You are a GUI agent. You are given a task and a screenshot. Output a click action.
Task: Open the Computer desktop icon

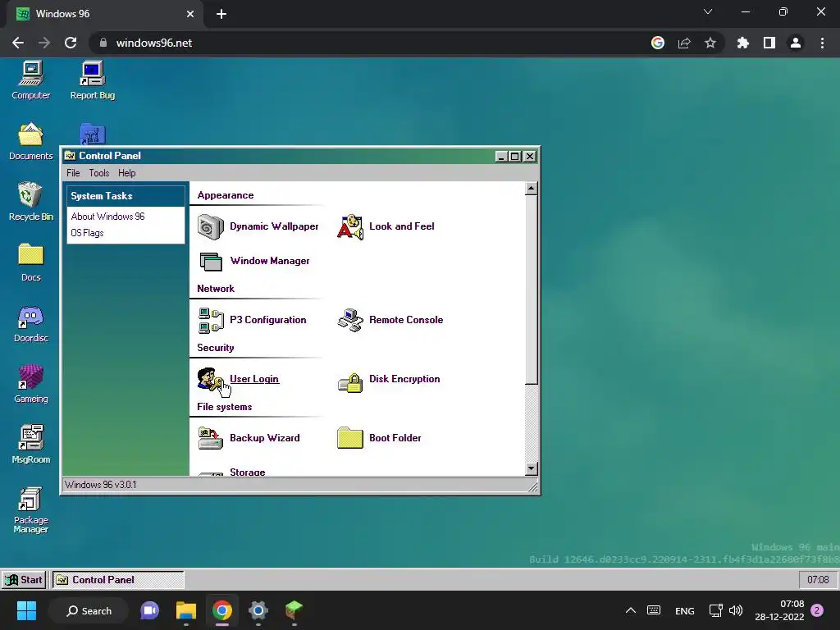pyautogui.click(x=31, y=80)
